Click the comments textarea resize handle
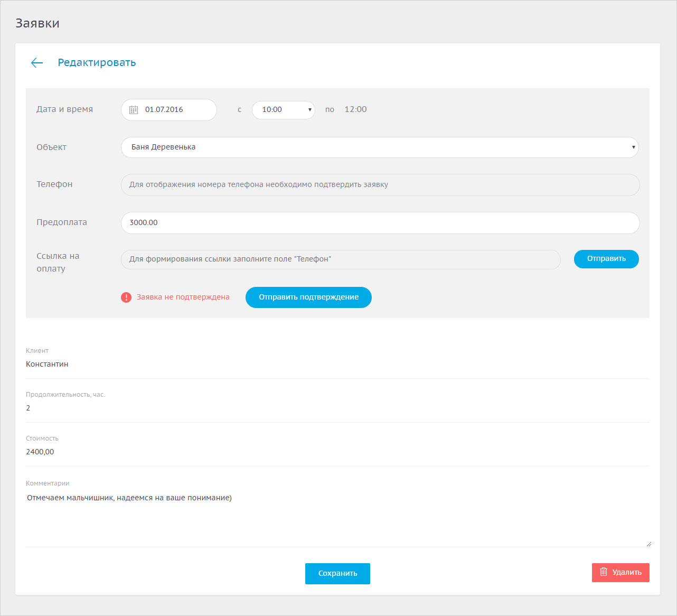677x616 pixels. coord(648,544)
